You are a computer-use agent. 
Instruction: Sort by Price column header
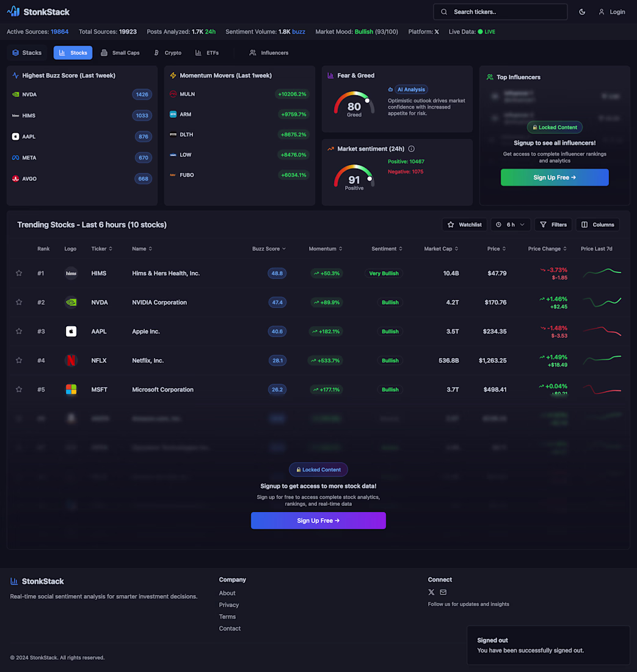(496, 249)
